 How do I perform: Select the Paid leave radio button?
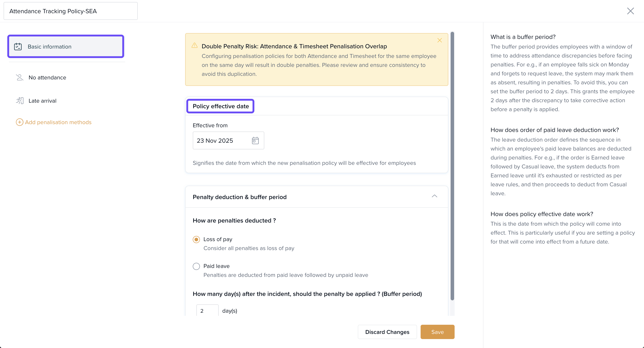[196, 266]
